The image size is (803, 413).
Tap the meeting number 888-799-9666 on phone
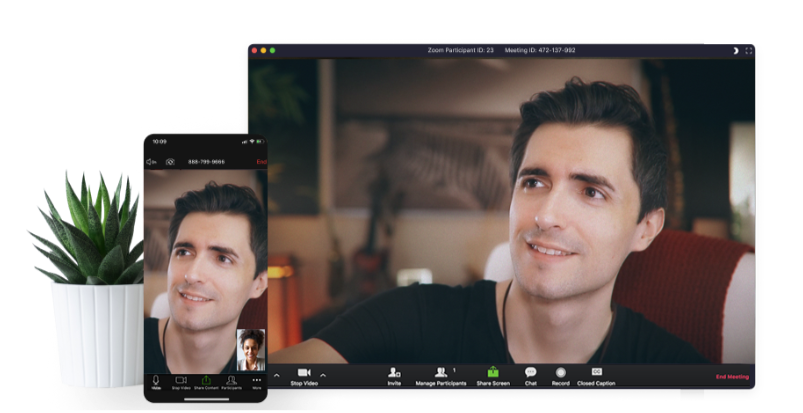(x=206, y=162)
